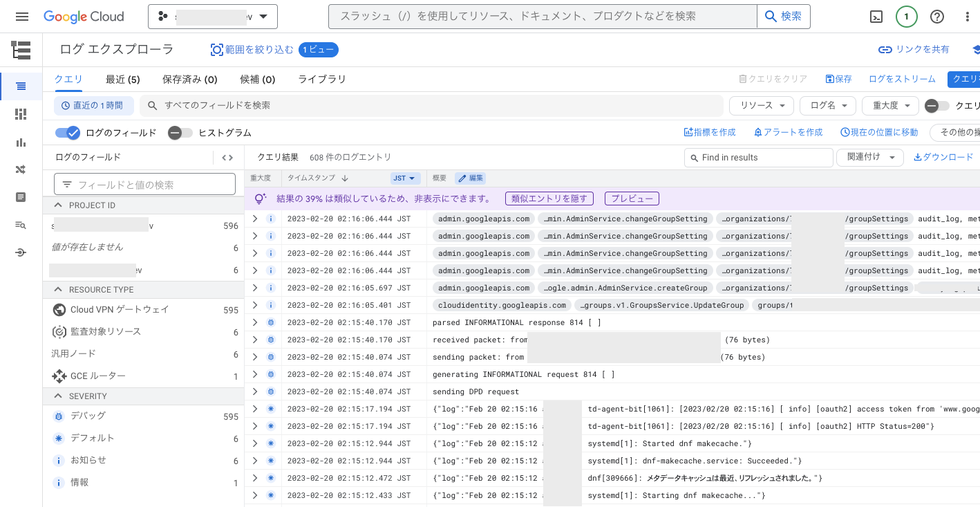
Task: Click the collapse fields panel code icon
Action: [x=227, y=158]
